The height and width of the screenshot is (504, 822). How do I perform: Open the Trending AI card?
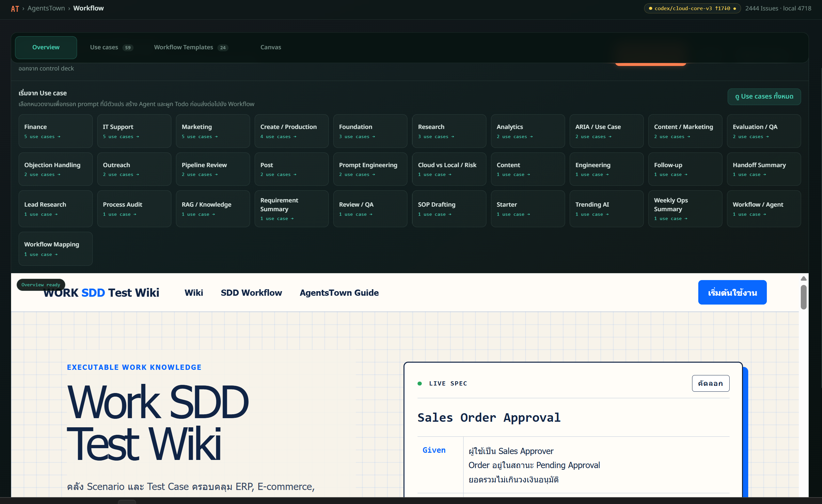607,209
